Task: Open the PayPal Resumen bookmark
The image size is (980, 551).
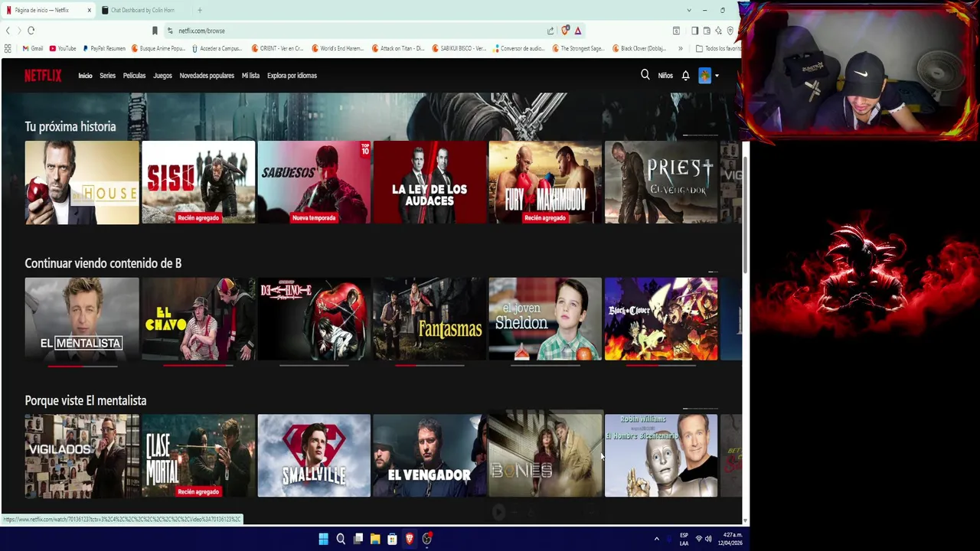Action: pyautogui.click(x=104, y=48)
